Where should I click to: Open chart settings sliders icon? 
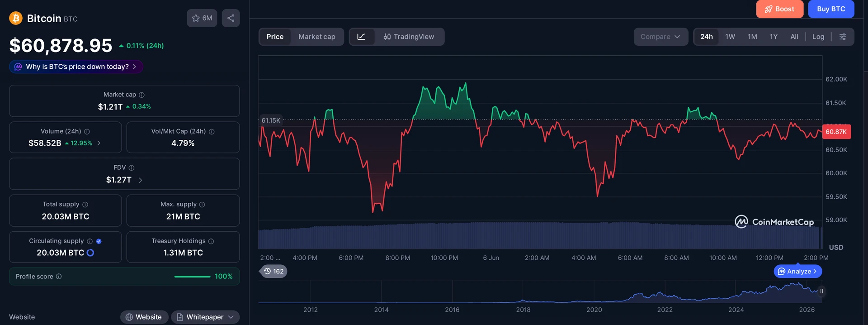pos(843,37)
